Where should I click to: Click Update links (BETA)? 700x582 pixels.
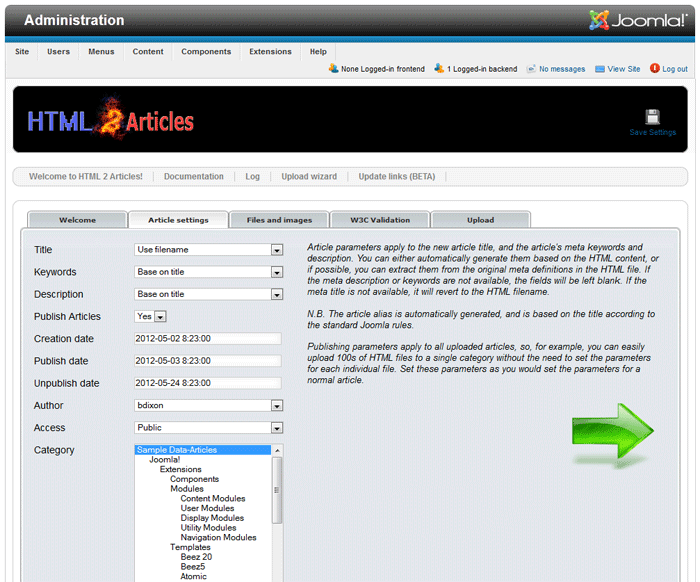click(396, 177)
